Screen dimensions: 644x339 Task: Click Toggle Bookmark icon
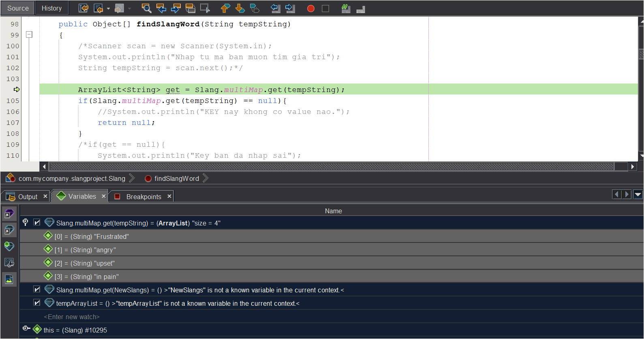tap(255, 8)
